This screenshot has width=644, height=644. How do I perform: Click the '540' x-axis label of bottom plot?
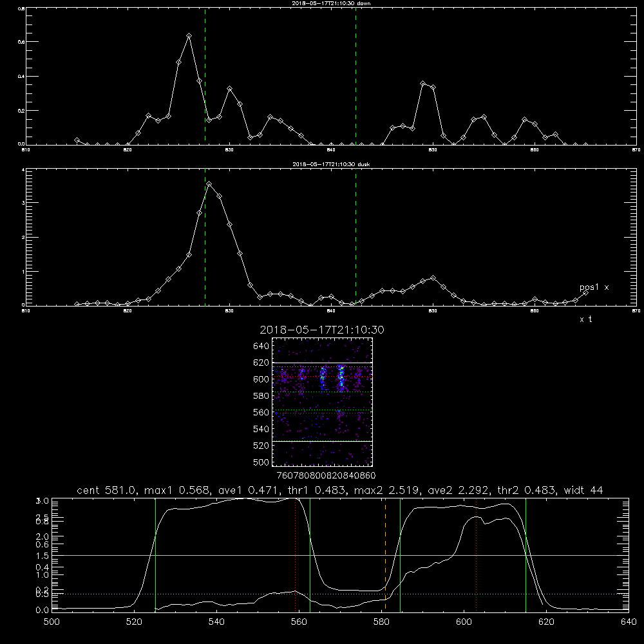tap(216, 622)
